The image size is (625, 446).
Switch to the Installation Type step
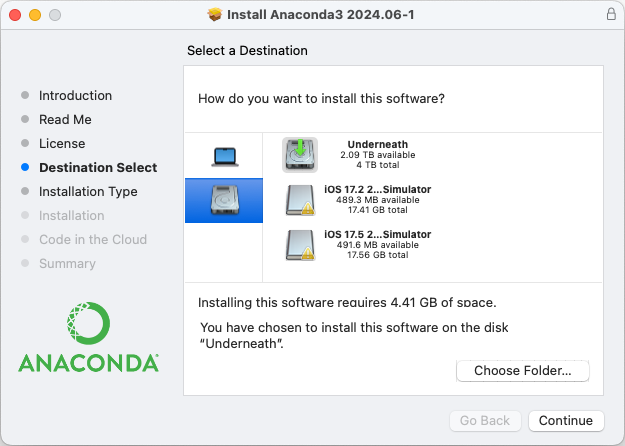pos(88,192)
